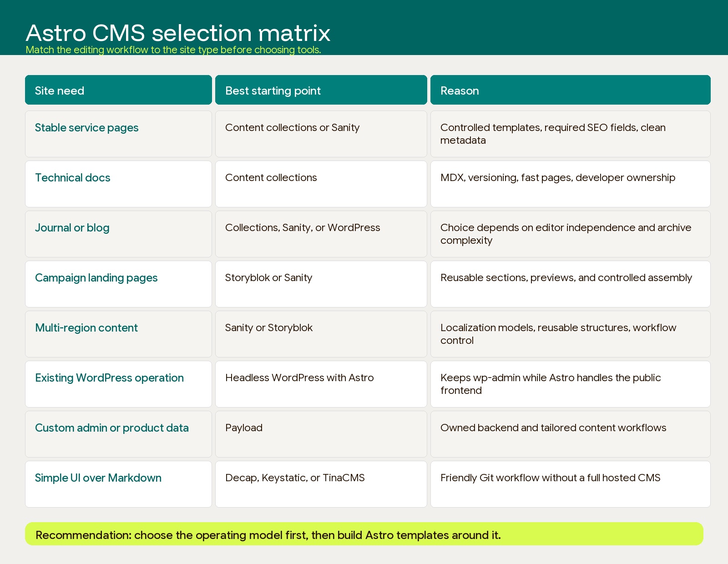Click the 'Journal or blog' cell
Screen dimensions: 728x564
[118, 234]
